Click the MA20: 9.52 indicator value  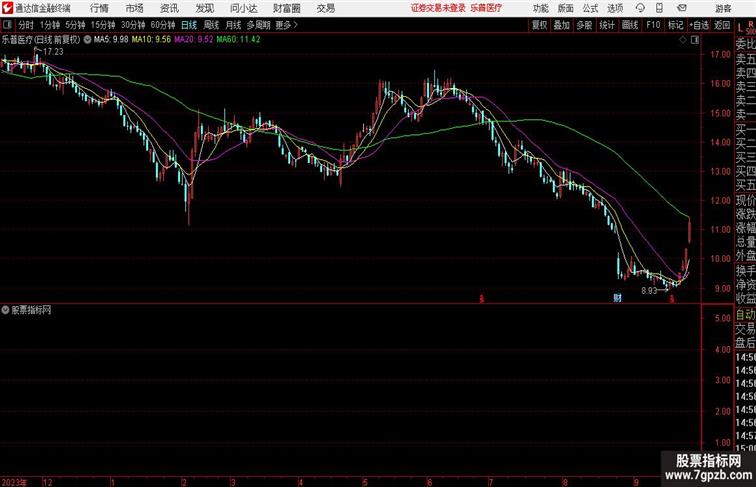(x=194, y=40)
